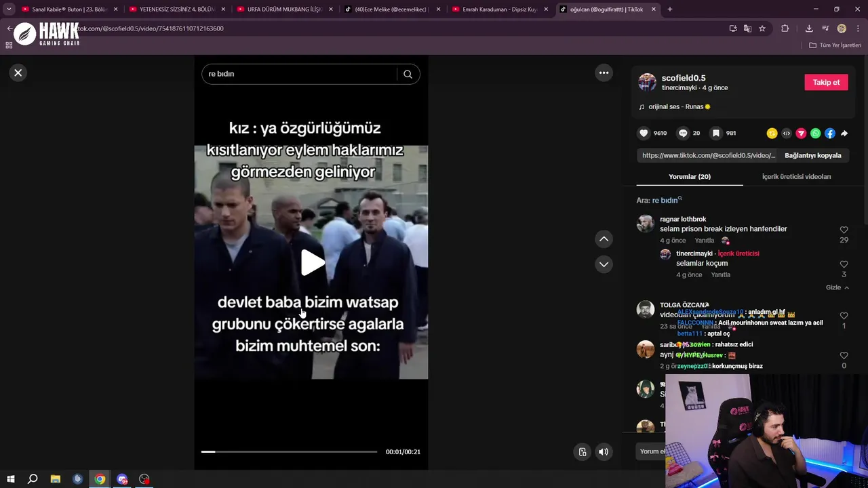Bookmark the video (981 saves)
Screen dimensions: 868x488
715,133
